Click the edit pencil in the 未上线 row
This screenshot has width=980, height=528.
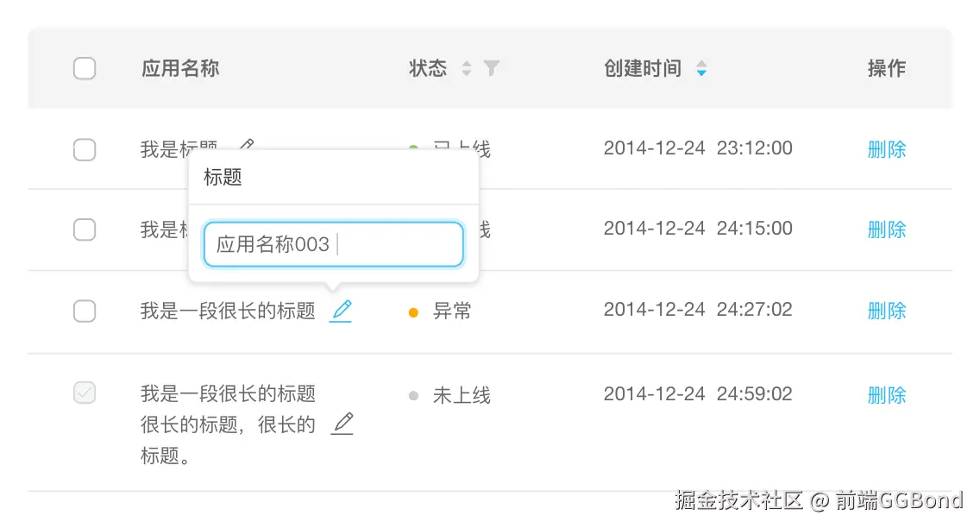coord(342,424)
